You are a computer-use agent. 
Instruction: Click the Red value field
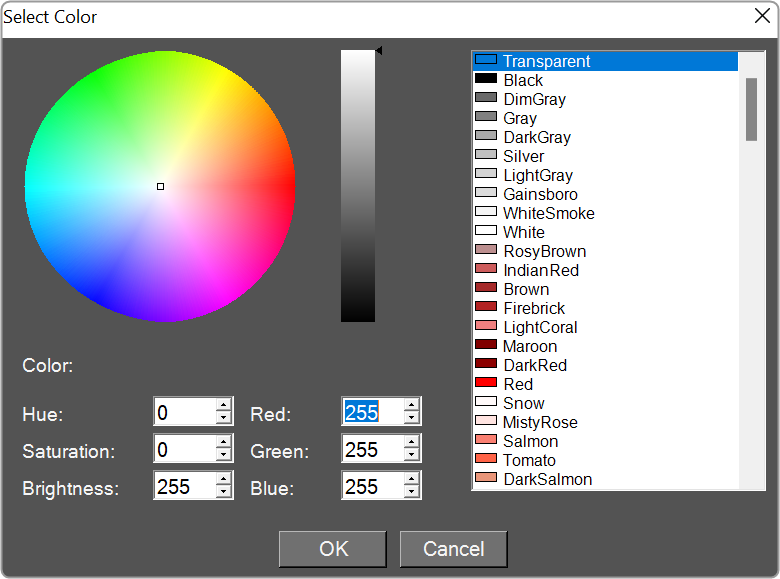[373, 411]
